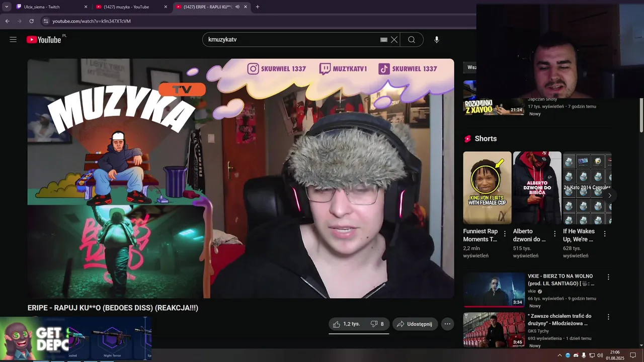Open options menu for the VKIE video
This screenshot has height=362, width=644.
pos(608,277)
